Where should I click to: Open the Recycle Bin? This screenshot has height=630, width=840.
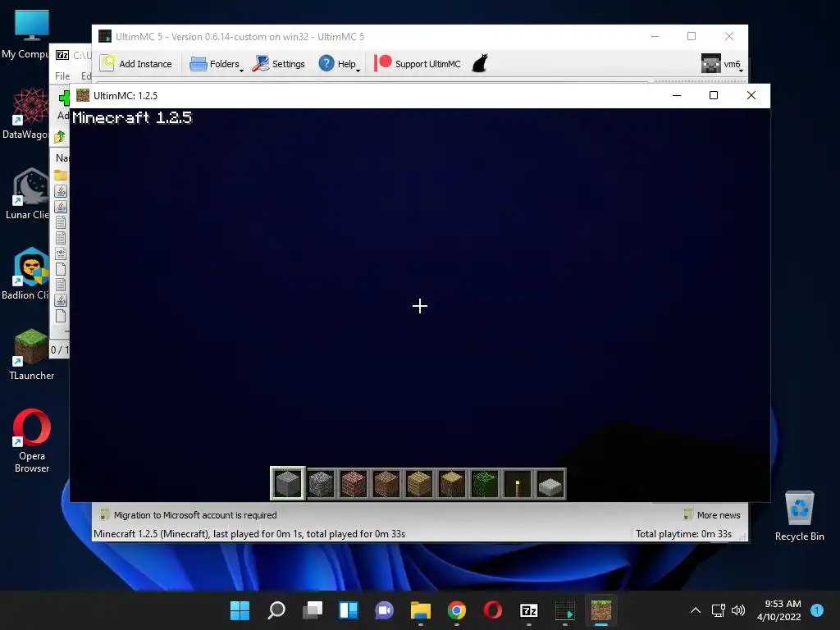[799, 516]
